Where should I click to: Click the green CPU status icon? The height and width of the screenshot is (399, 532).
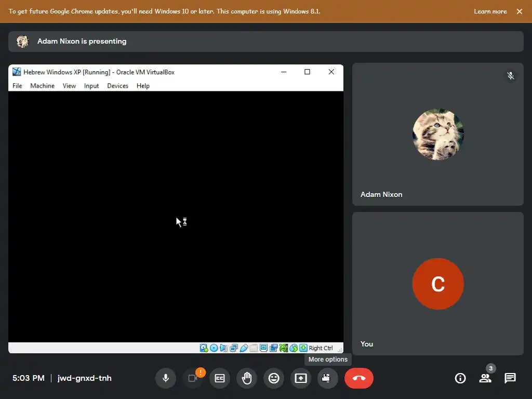pyautogui.click(x=284, y=348)
